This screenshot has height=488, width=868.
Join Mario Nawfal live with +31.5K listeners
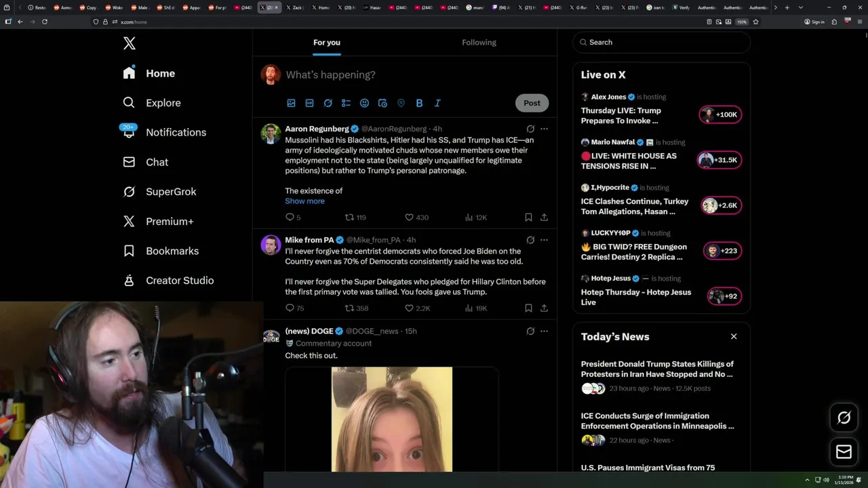(719, 160)
